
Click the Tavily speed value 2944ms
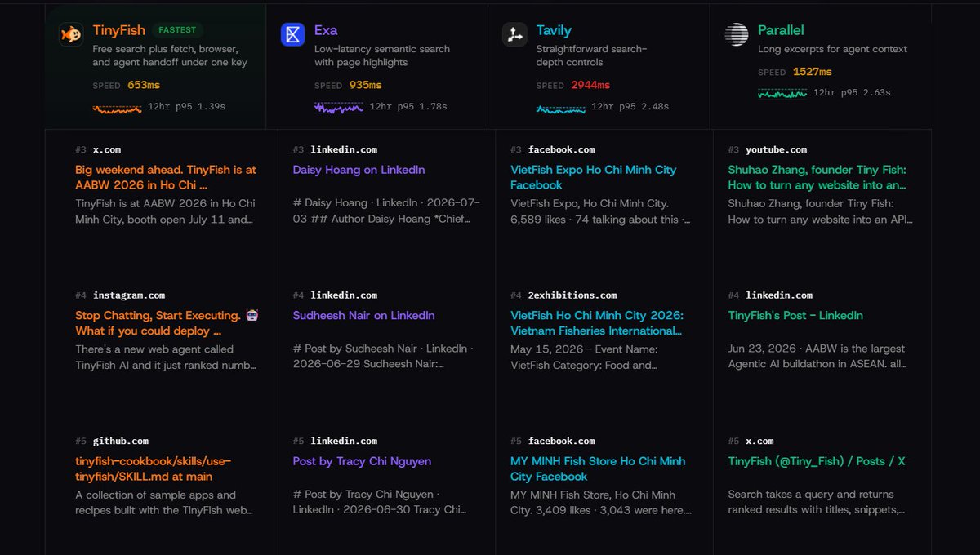[x=590, y=85]
